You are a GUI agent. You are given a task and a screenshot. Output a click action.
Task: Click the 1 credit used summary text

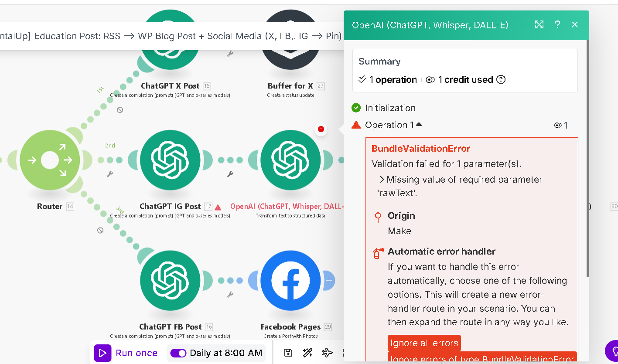click(465, 80)
